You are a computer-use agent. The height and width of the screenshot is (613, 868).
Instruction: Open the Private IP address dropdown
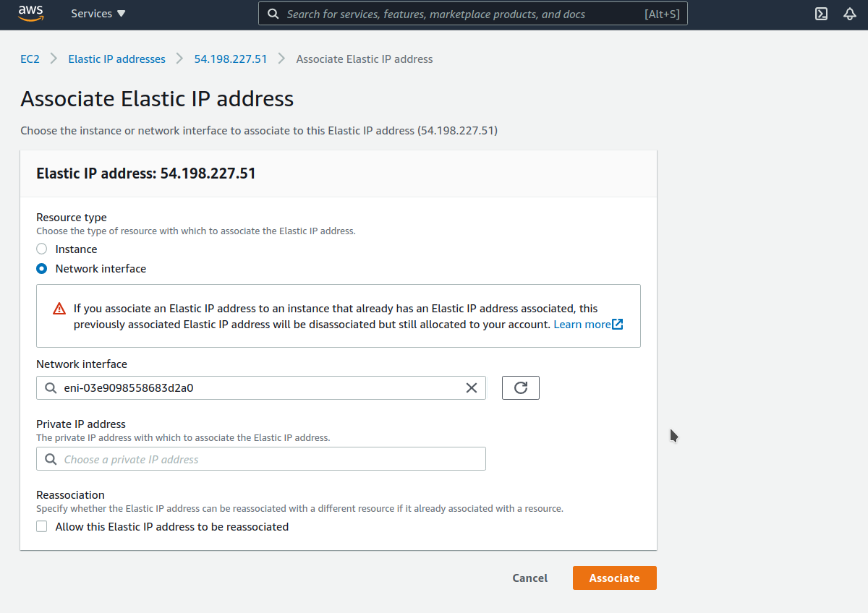click(260, 458)
